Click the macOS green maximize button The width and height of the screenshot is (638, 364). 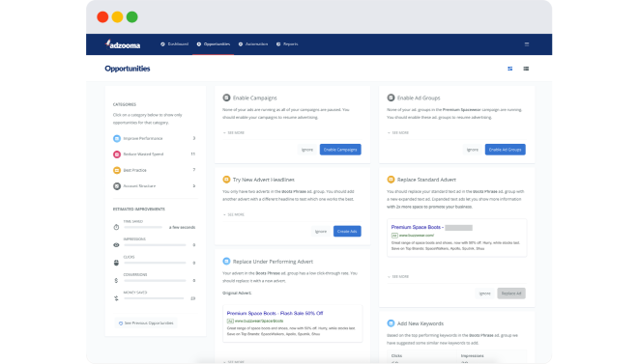coord(131,17)
